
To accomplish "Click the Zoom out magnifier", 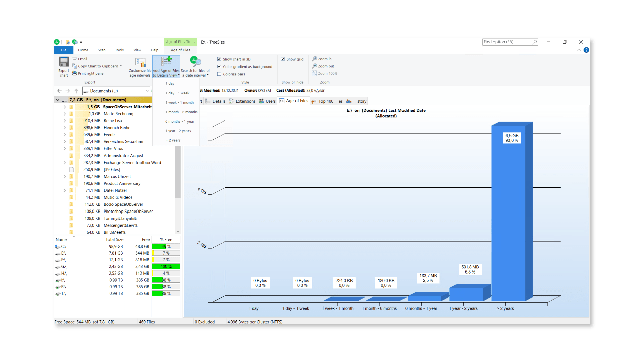I will pos(314,66).
